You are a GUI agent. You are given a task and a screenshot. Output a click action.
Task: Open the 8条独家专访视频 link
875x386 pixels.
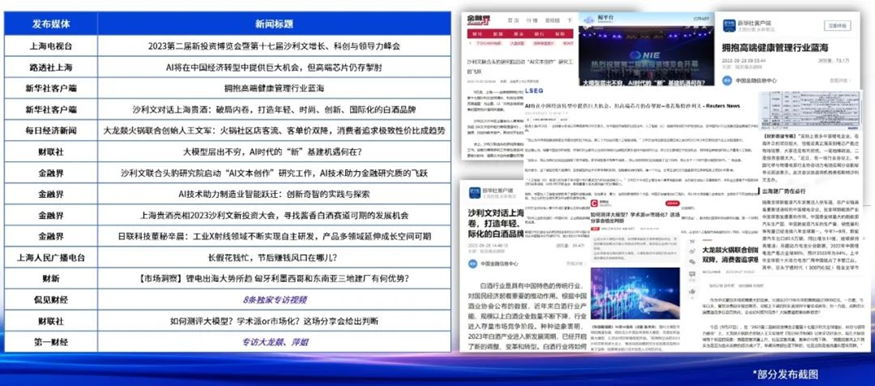[275, 300]
